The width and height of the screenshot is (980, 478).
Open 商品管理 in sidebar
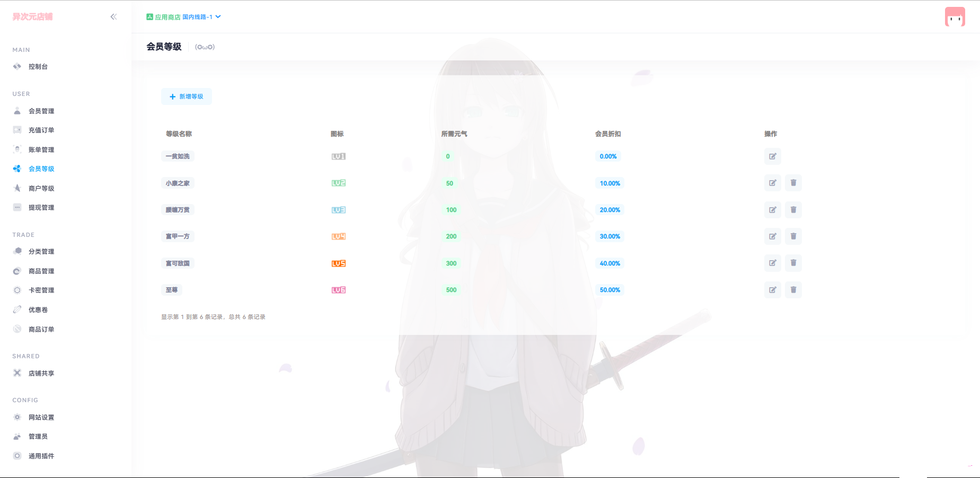41,271
